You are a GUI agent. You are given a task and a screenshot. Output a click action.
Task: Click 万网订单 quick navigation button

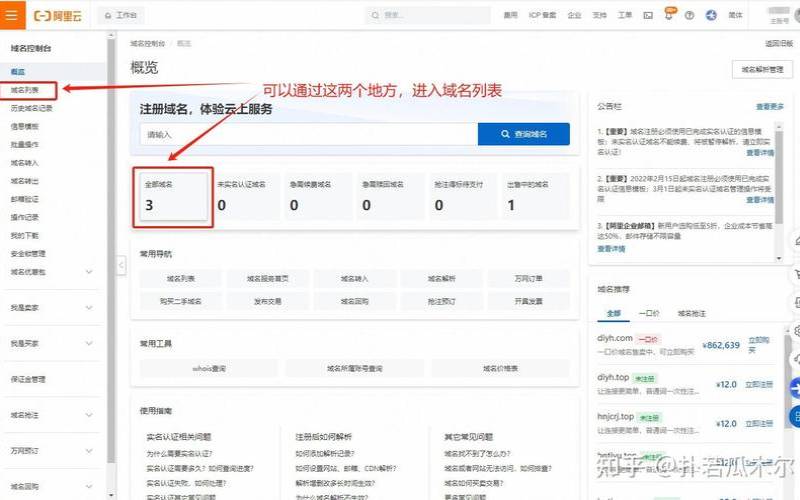529,279
